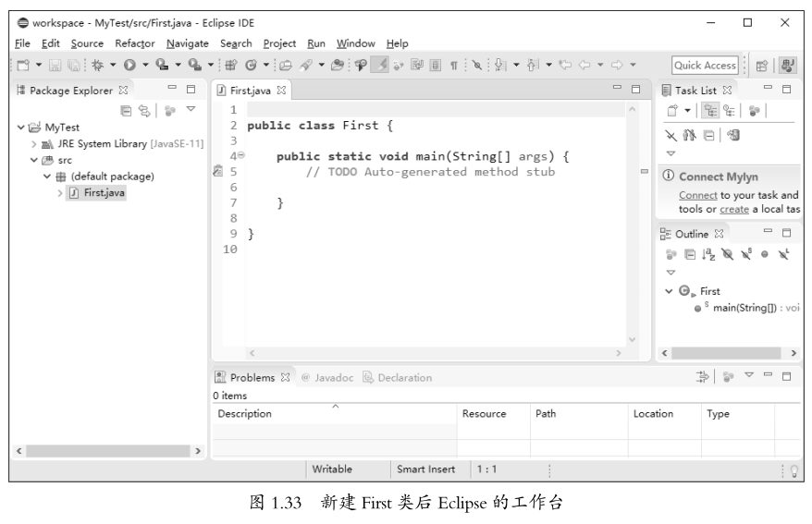Open Package Explorer view menu triangle
Image resolution: width=812 pixels, height=524 pixels.
pyautogui.click(x=191, y=109)
